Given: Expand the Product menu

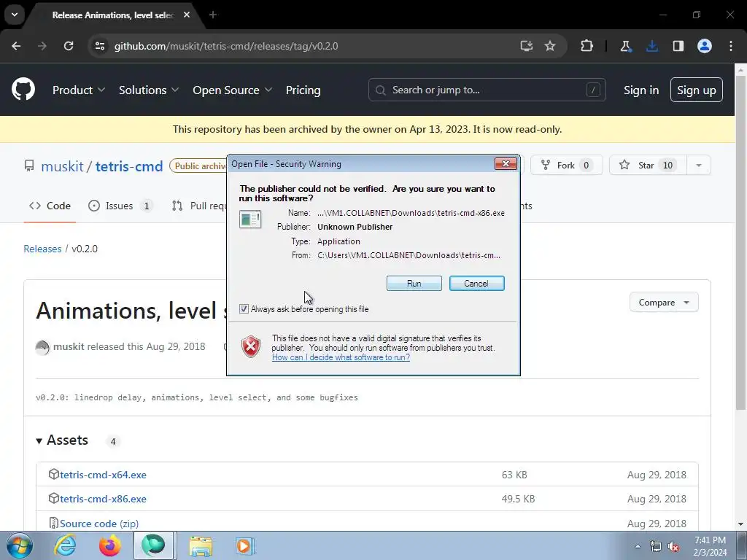Looking at the screenshot, I should (x=79, y=90).
